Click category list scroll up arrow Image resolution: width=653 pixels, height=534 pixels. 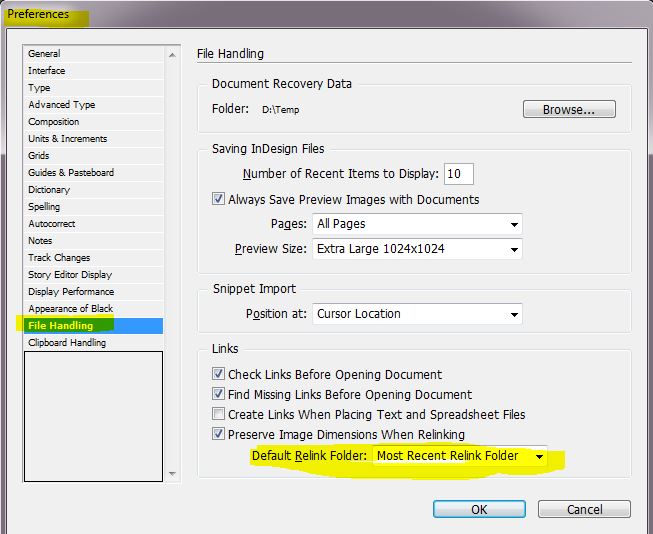pyautogui.click(x=172, y=55)
